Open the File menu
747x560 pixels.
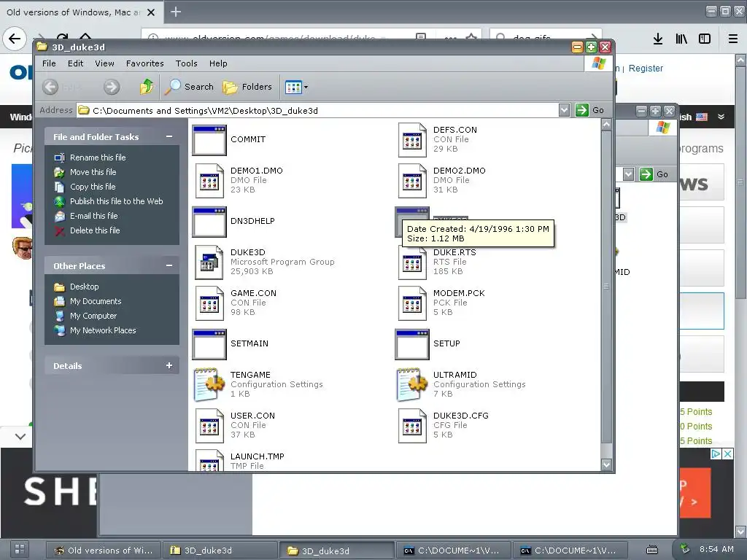(x=49, y=63)
